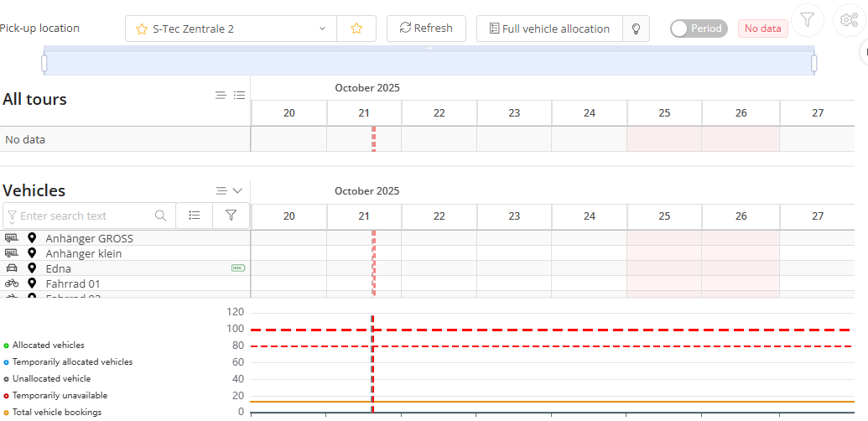Select the Anhänger klein vehicle row

click(84, 253)
